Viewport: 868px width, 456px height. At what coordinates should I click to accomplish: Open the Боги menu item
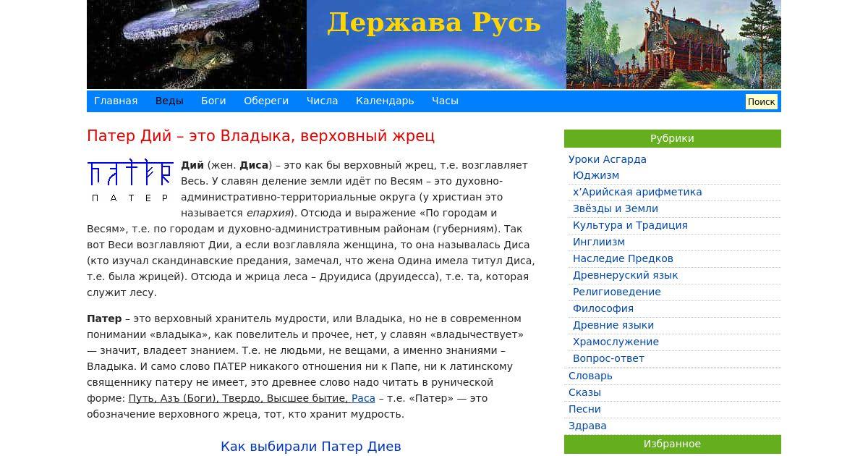coord(213,101)
